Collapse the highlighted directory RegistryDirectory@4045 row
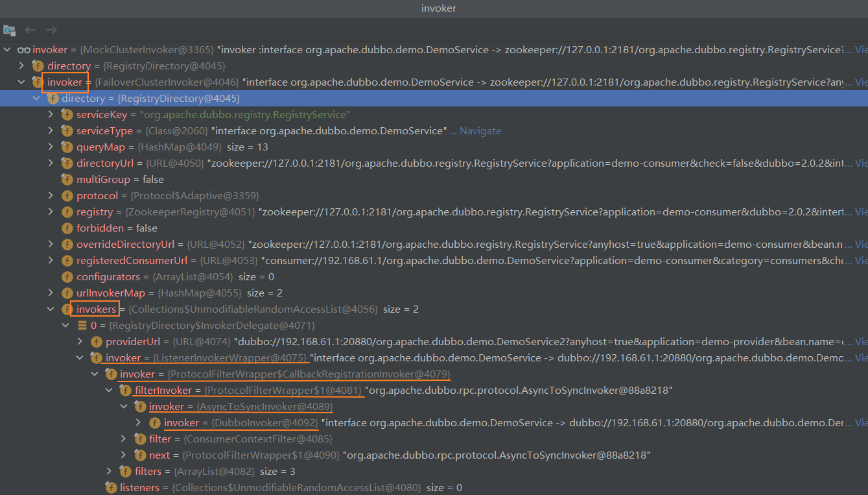The height and width of the screenshot is (495, 868). pos(36,99)
